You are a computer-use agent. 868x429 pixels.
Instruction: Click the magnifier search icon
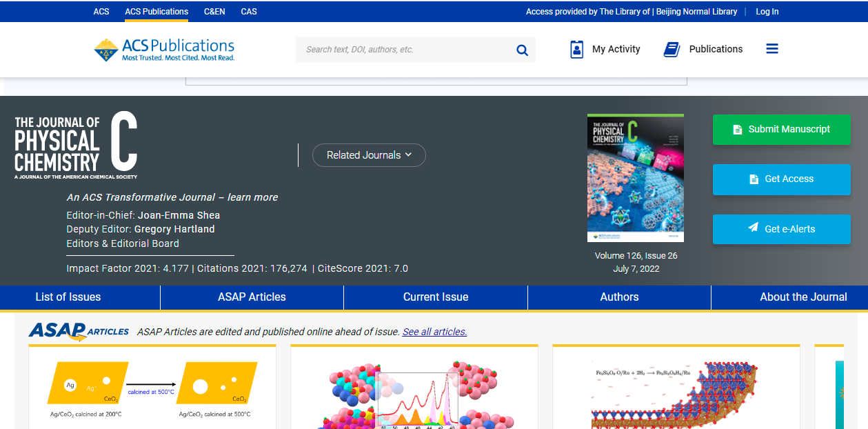(522, 50)
